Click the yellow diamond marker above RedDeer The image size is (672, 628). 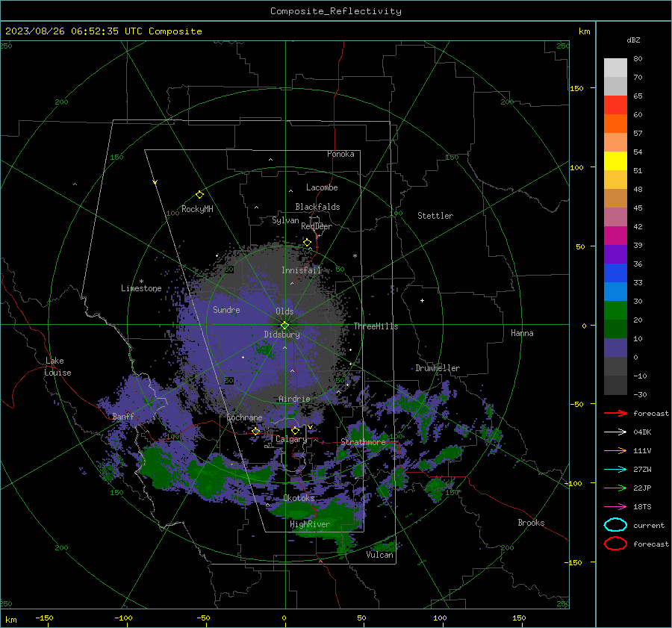[x=307, y=243]
